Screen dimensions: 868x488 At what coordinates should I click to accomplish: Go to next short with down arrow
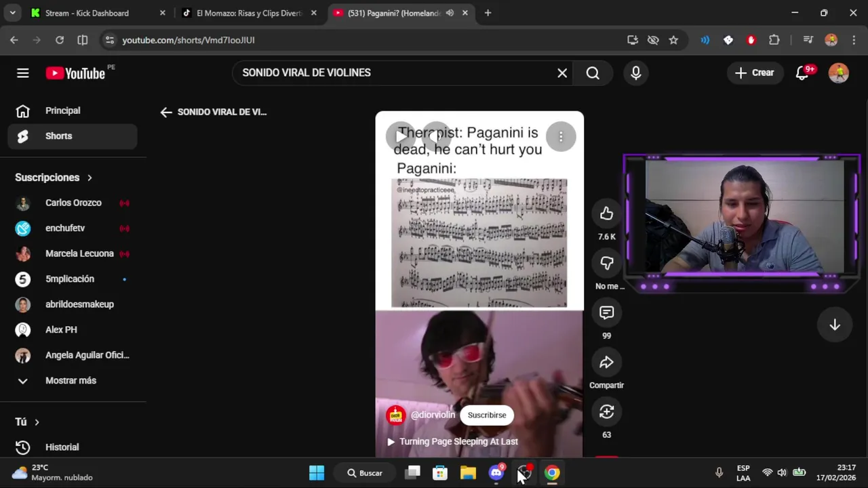[835, 325]
